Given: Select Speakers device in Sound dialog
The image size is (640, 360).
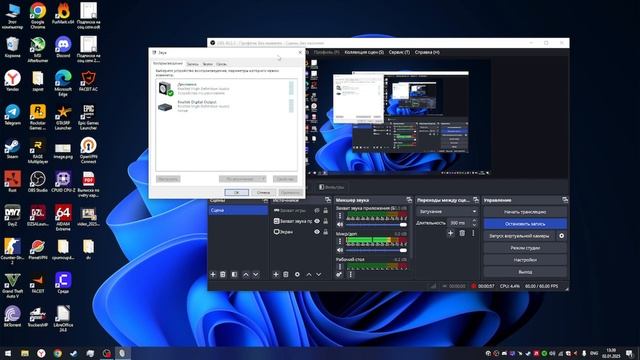Looking at the screenshot, I should pos(226,88).
